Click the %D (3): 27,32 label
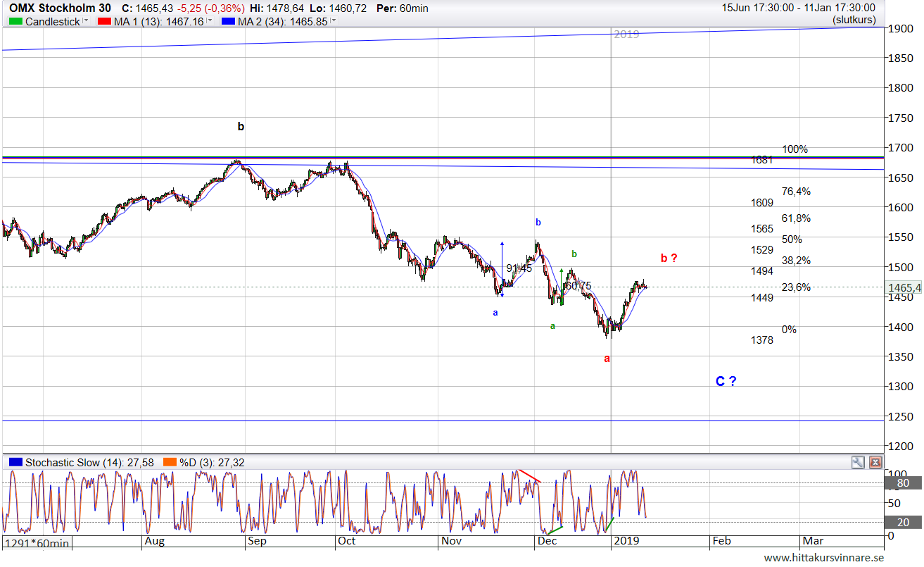The height and width of the screenshot is (567, 924). [212, 463]
